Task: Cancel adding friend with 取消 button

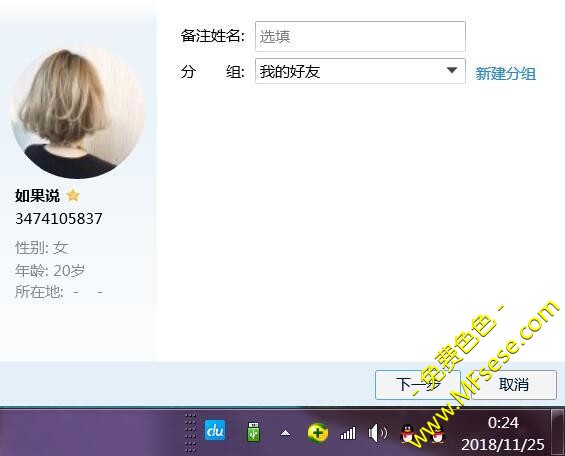Action: pos(514,385)
